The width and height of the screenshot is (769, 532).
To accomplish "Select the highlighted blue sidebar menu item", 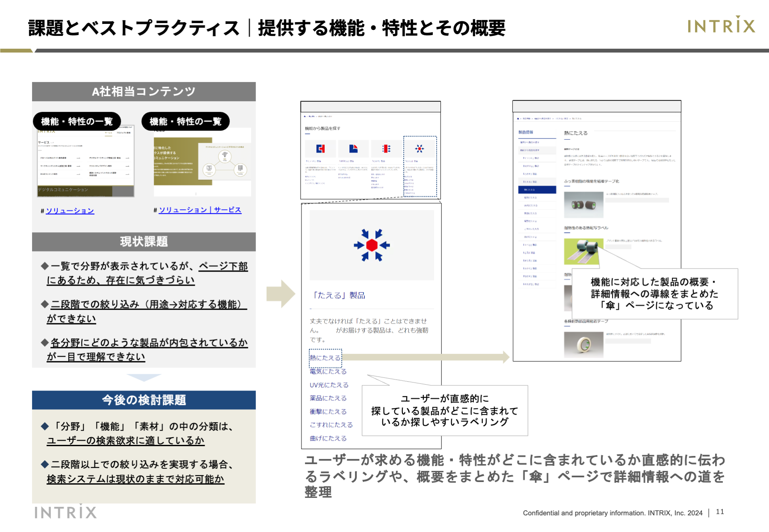I will point(537,190).
